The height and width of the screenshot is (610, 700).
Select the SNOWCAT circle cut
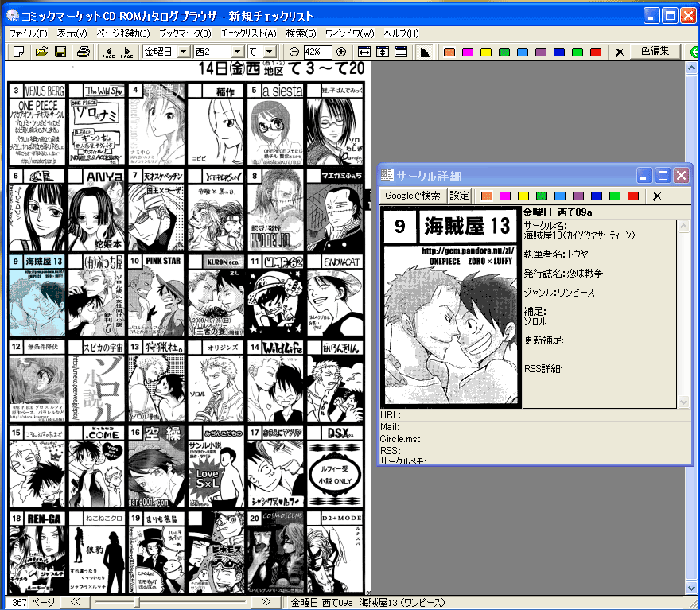[335, 295]
